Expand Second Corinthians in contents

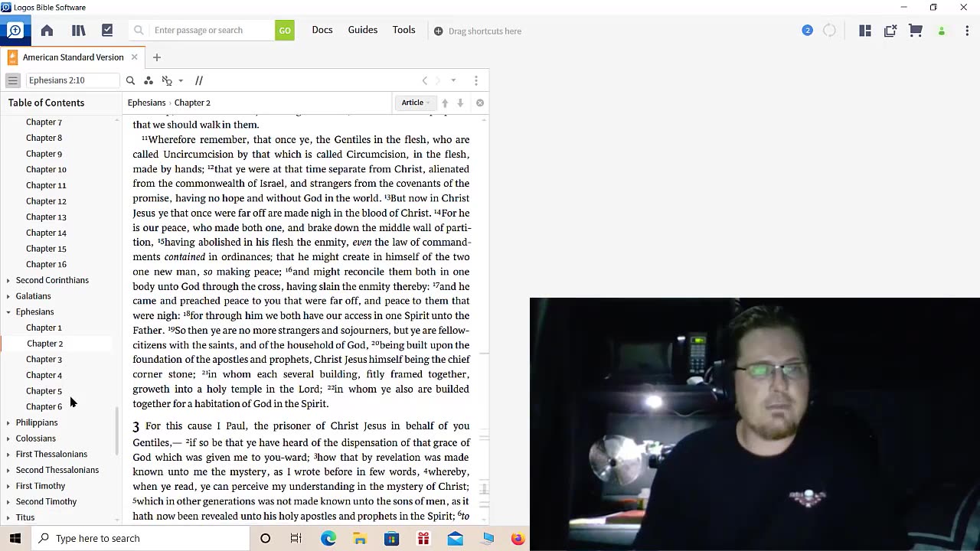pyautogui.click(x=8, y=280)
